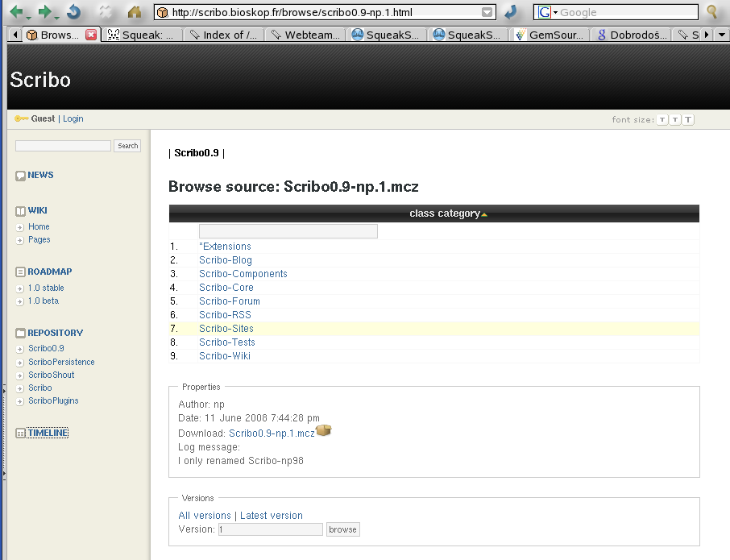Click the largest font size T icon

tap(688, 120)
